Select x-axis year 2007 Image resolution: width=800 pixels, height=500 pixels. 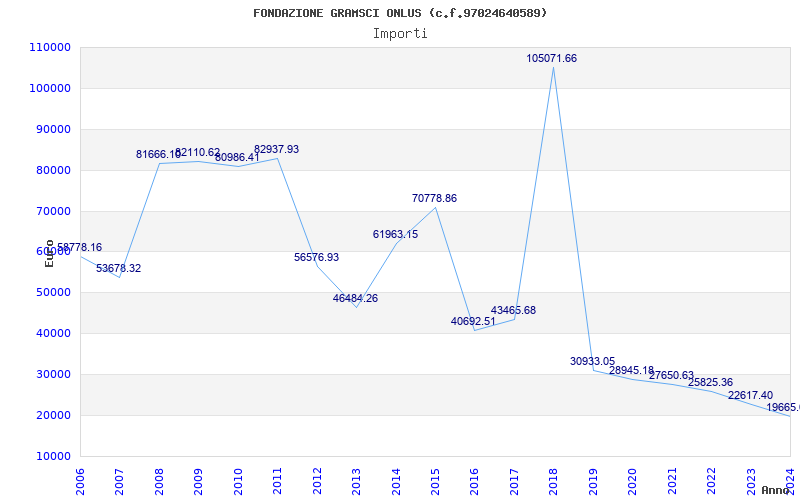click(x=119, y=481)
